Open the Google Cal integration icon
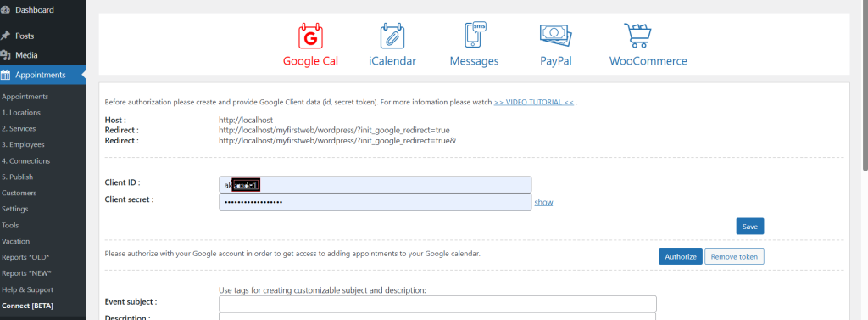868x320 pixels. 310,36
